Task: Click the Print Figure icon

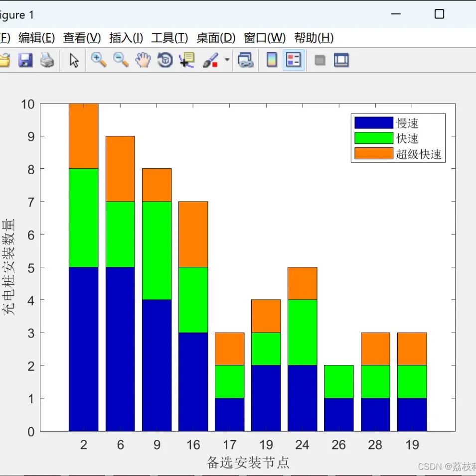Action: (47, 60)
